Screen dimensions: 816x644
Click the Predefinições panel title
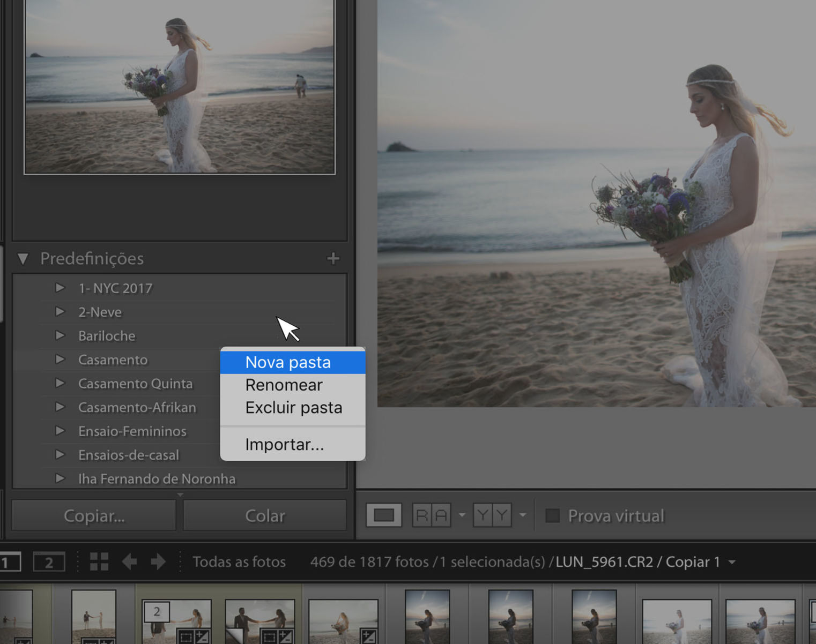[x=92, y=259]
